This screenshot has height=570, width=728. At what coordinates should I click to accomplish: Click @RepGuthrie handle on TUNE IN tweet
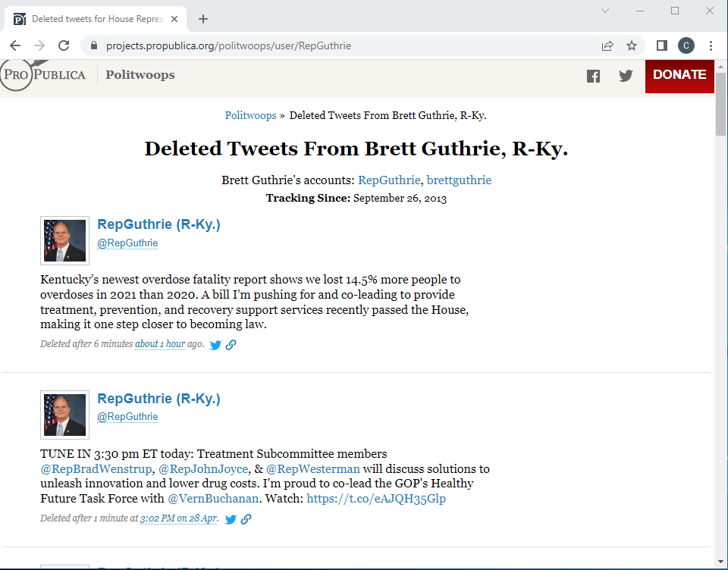click(127, 417)
